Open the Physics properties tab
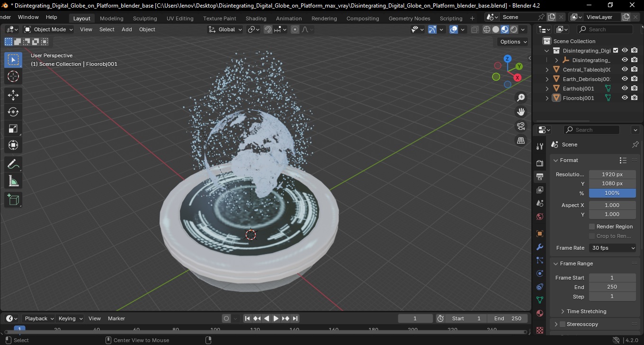Screen dimensions: 644x345 click(x=539, y=273)
